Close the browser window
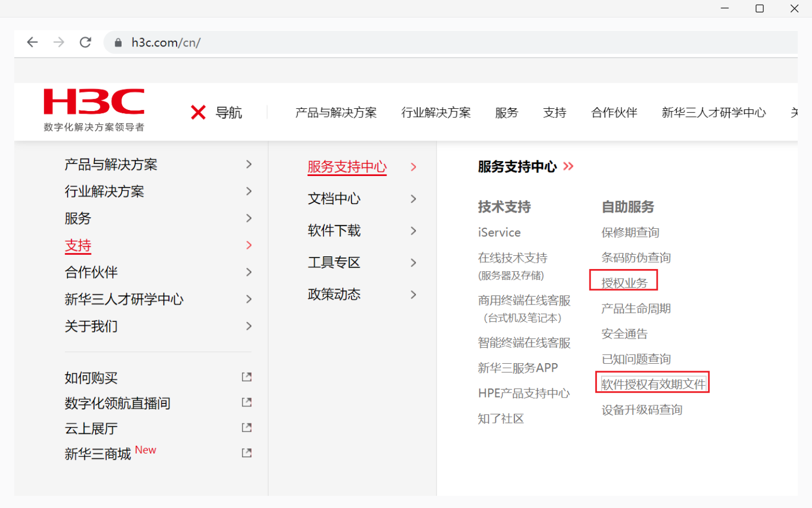The width and height of the screenshot is (812, 508). click(x=795, y=8)
